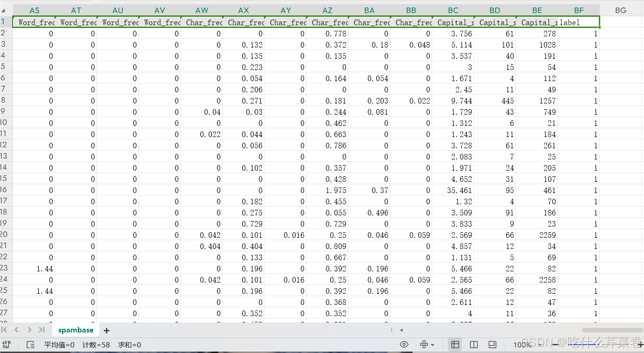This screenshot has height=353, width=644.
Task: Click the 'label' header cell
Action: (x=579, y=22)
